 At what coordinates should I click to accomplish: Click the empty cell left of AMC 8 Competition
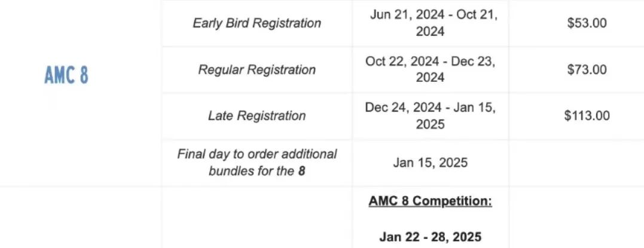257,217
